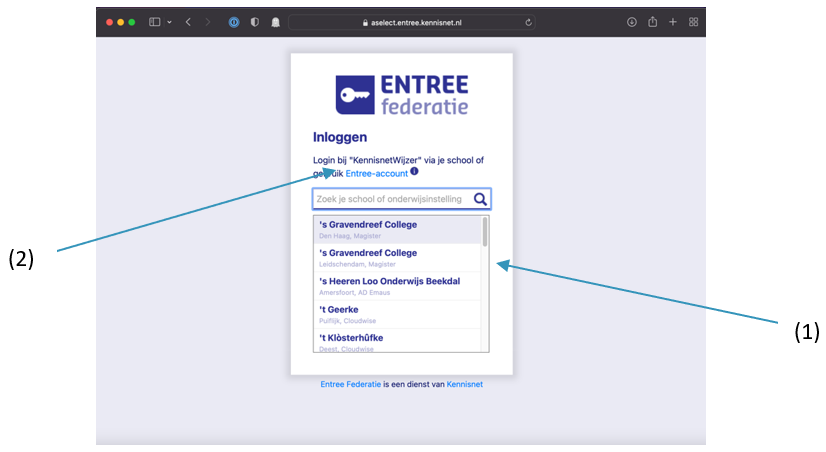Open the 1Password extension icon
The width and height of the screenshot is (826, 452).
coord(234,22)
